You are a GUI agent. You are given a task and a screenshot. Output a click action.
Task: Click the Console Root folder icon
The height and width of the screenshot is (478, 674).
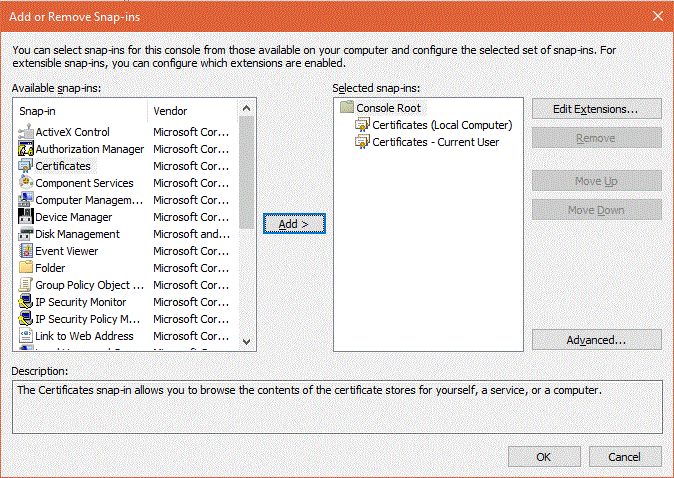[346, 108]
